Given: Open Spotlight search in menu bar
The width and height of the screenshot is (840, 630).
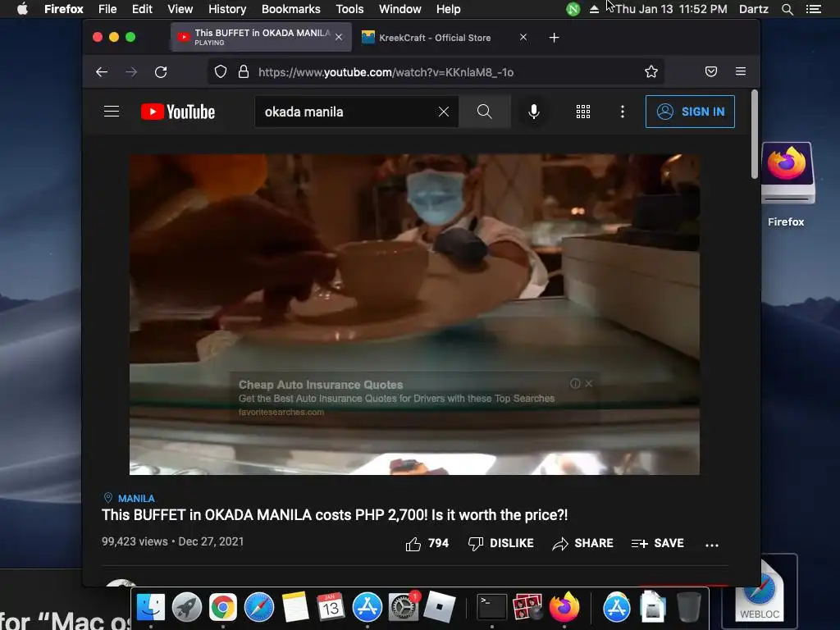Looking at the screenshot, I should tap(787, 9).
